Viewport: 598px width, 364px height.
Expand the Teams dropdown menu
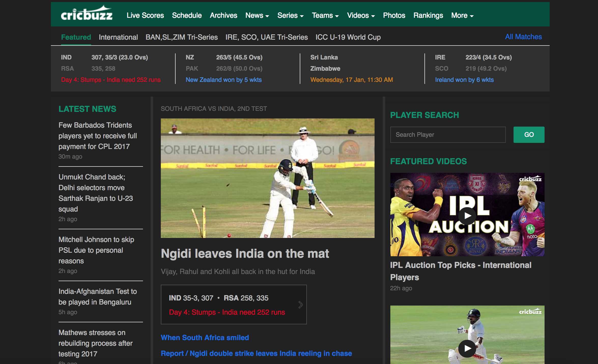(x=325, y=15)
